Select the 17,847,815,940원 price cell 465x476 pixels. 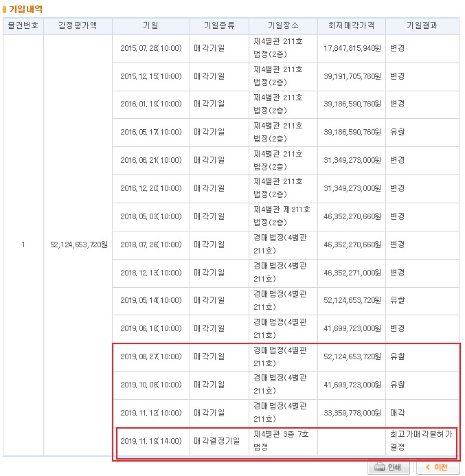352,48
